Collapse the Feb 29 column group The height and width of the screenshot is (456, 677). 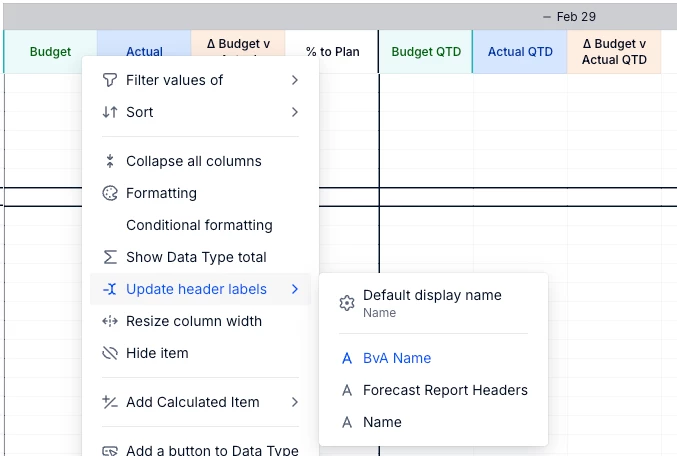(546, 17)
